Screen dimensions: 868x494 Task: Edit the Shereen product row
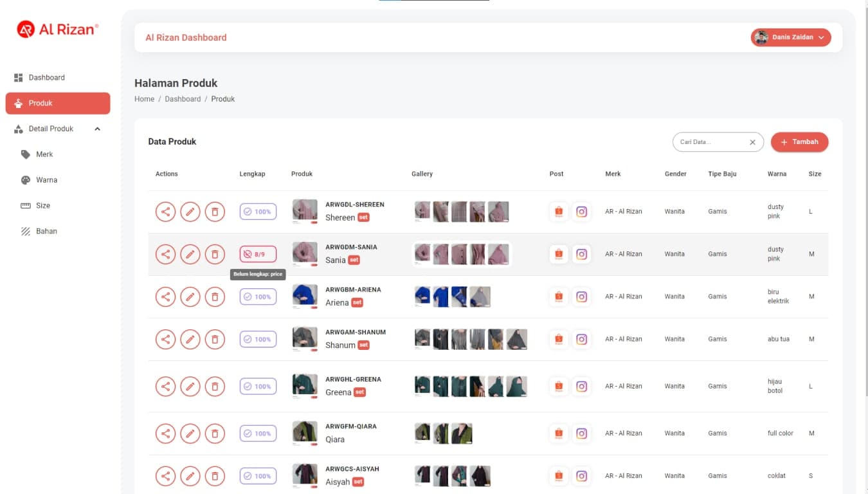190,212
